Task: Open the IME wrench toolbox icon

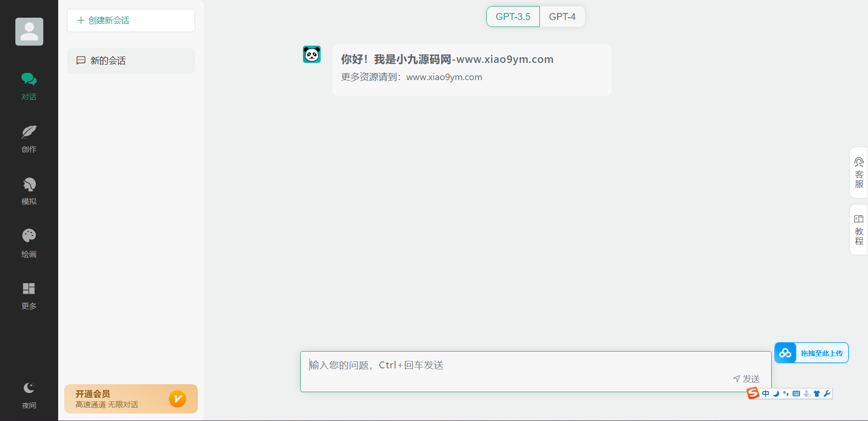Action: coord(827,394)
